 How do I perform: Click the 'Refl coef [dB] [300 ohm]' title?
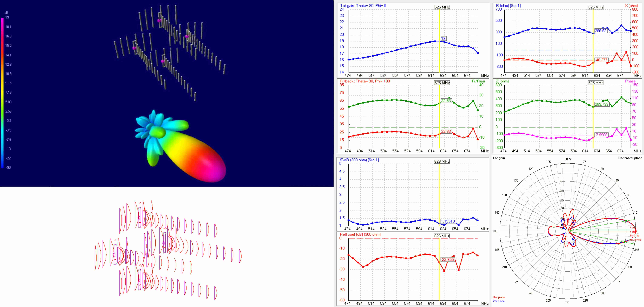pos(360,234)
